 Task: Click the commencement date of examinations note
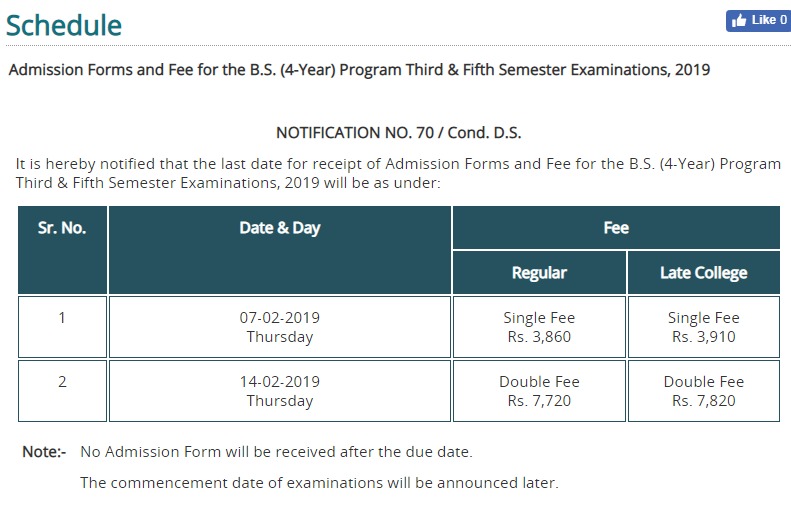pos(319,483)
